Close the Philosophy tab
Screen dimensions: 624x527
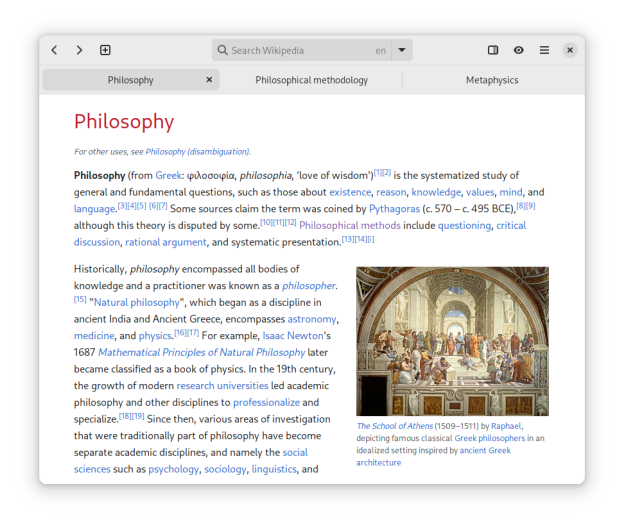click(x=209, y=80)
